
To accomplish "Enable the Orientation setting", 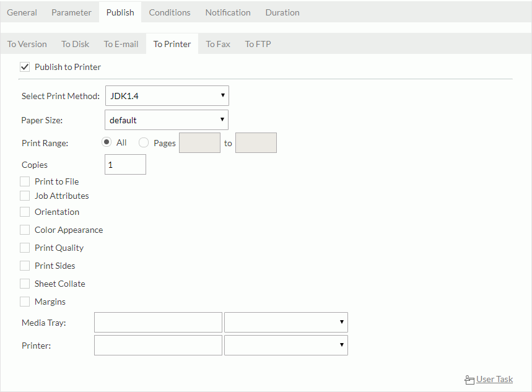I will [x=25, y=212].
